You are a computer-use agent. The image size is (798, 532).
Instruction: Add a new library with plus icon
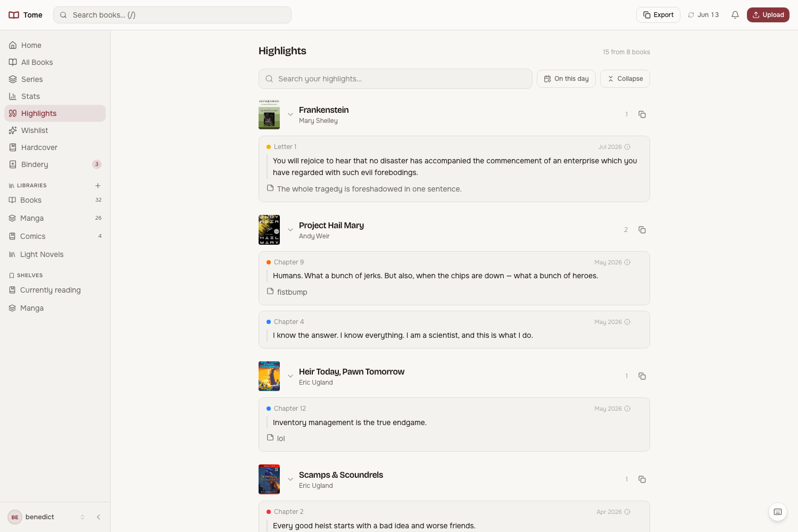[98, 186]
